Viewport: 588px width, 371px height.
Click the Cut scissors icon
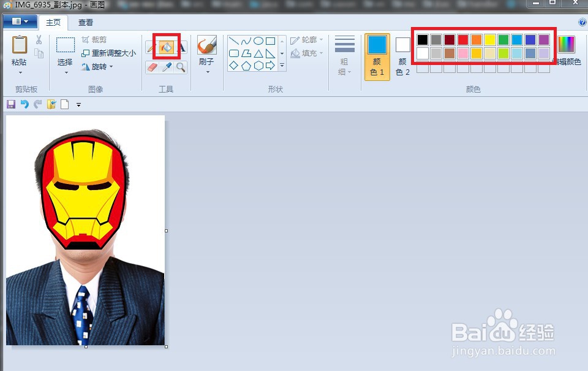pos(39,40)
